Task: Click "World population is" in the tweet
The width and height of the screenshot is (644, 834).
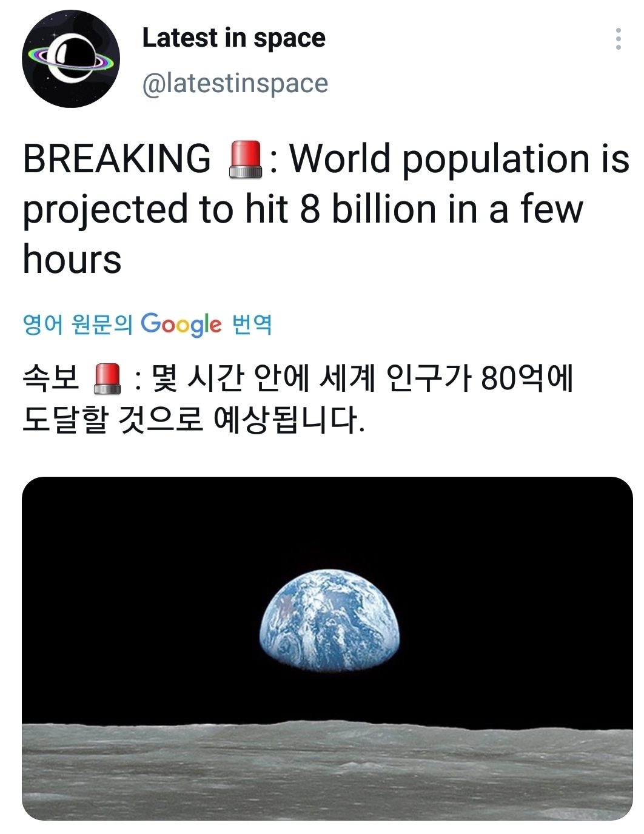Action: [x=459, y=159]
